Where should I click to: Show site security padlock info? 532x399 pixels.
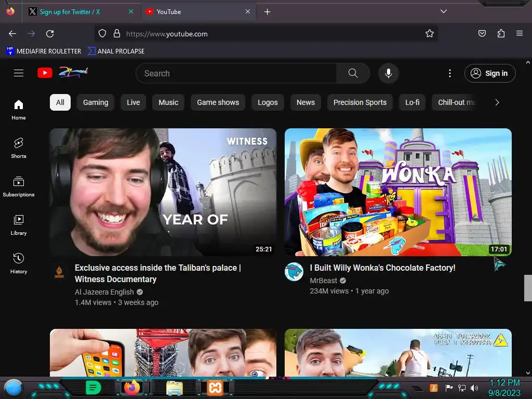pos(117,34)
